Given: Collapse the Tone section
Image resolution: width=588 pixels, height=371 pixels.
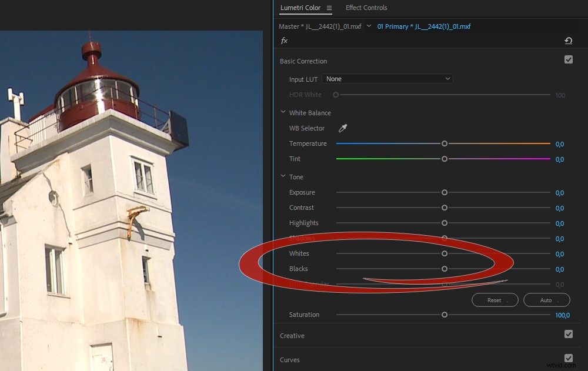Looking at the screenshot, I should coord(283,176).
